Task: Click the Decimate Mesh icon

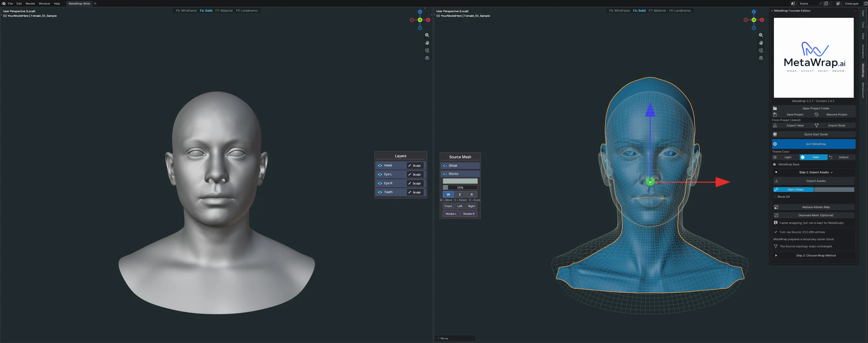Action: pyautogui.click(x=776, y=215)
